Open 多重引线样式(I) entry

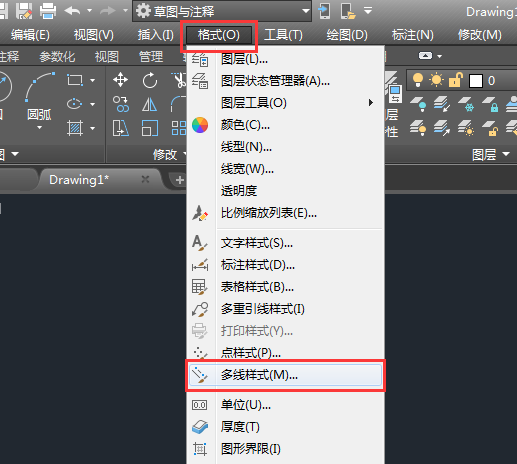click(285, 309)
